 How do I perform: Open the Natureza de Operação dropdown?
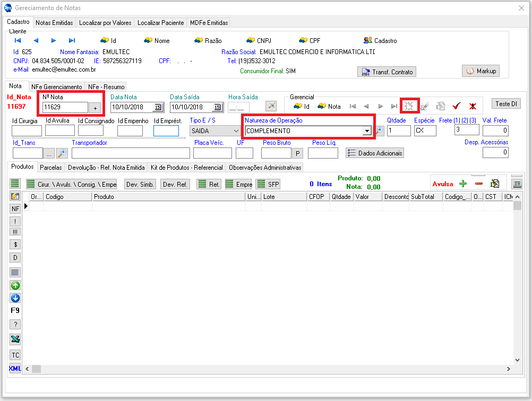(x=366, y=131)
